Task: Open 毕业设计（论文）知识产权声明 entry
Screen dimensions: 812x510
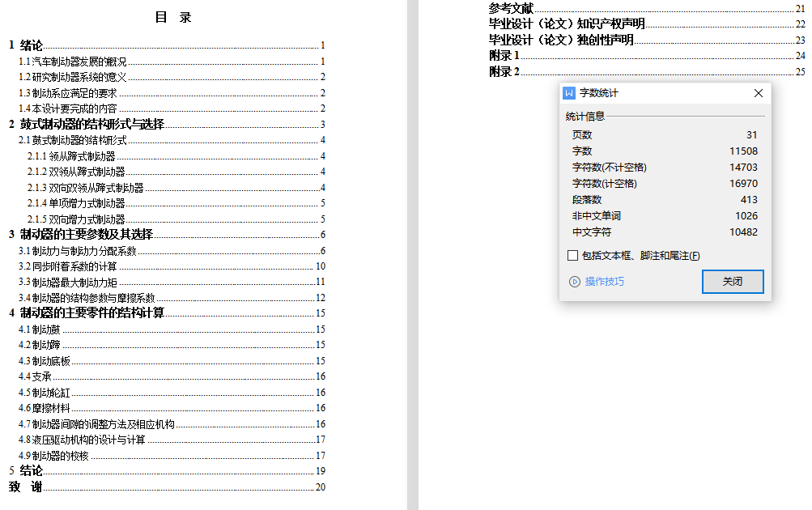Action: (647, 23)
